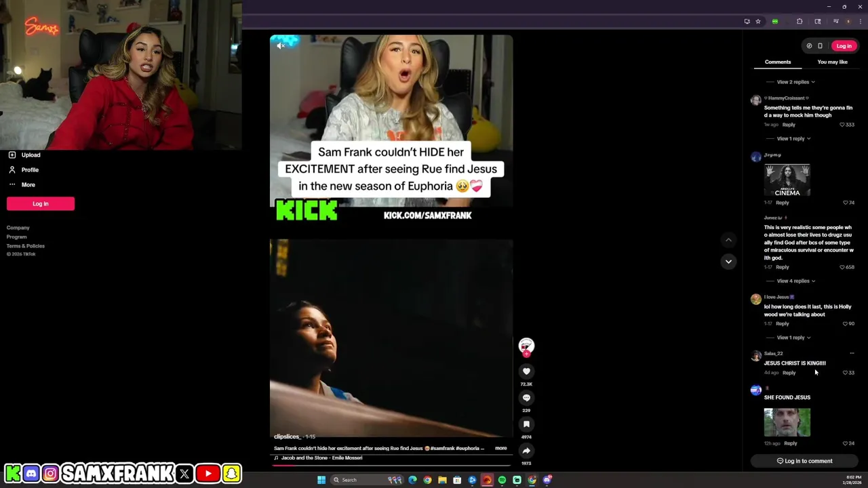868x488 pixels.
Task: Seek on the red video progress bar
Action: tap(391, 465)
